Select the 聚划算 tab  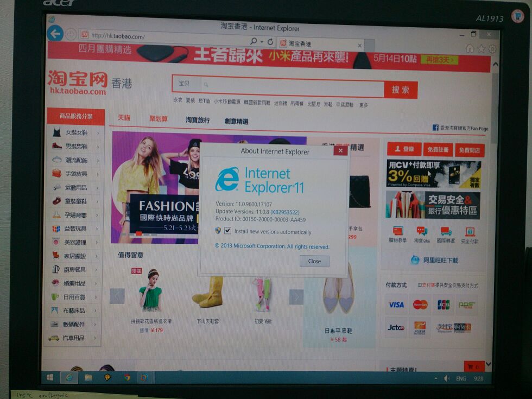[x=159, y=118]
